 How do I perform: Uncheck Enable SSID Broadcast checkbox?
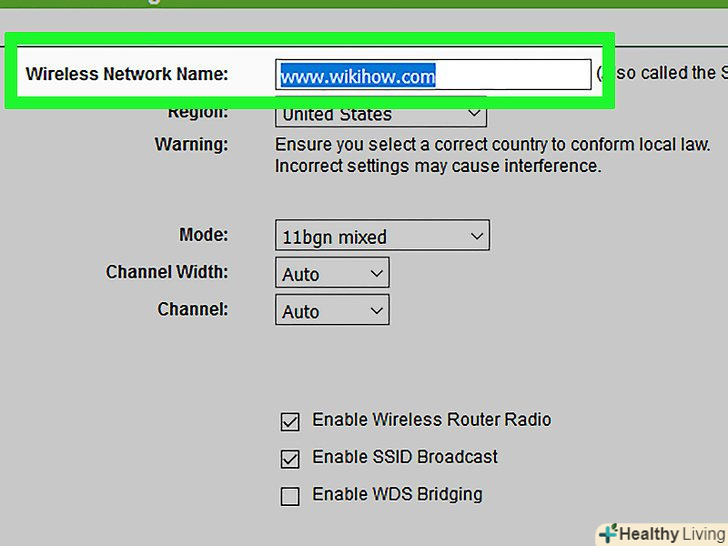[290, 459]
